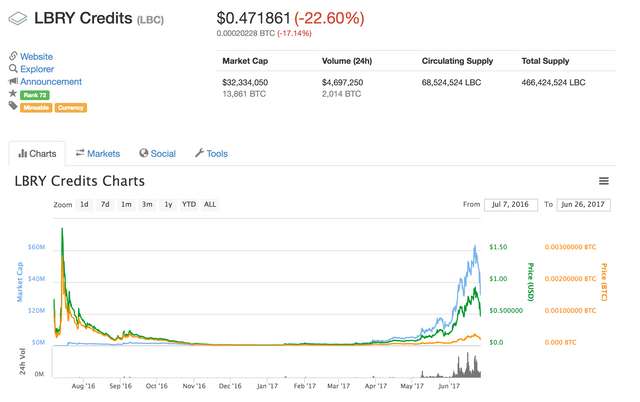The height and width of the screenshot is (402, 640).
Task: Click the Circulating Supply column header
Action: click(457, 61)
